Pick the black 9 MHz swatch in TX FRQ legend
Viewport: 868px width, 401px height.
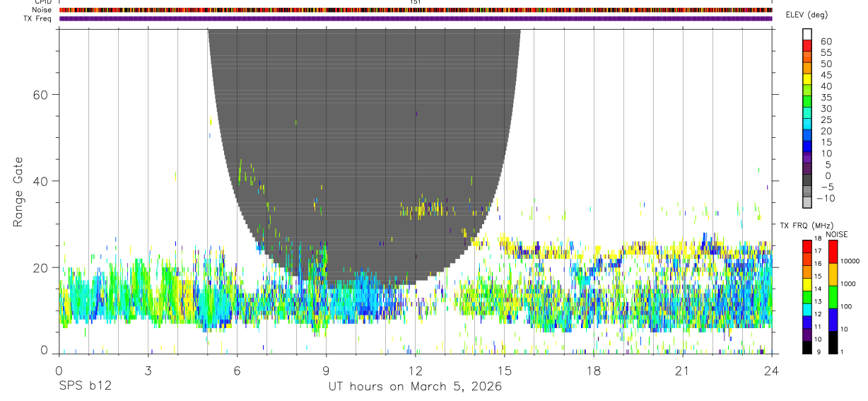(807, 347)
